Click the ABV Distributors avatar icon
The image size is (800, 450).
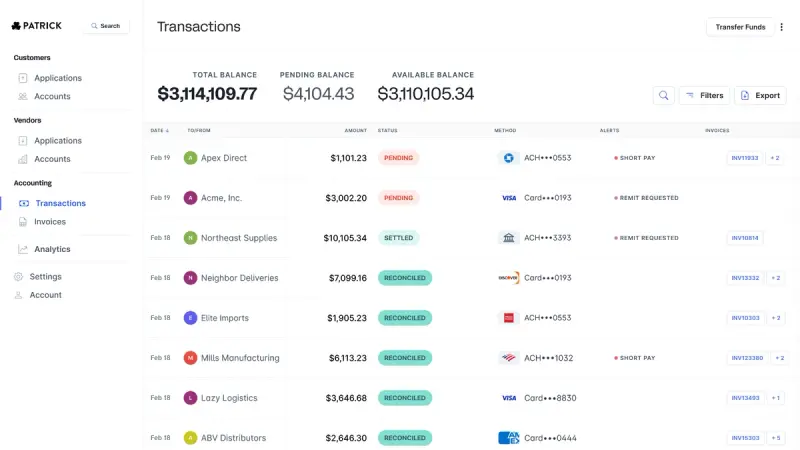[190, 437]
